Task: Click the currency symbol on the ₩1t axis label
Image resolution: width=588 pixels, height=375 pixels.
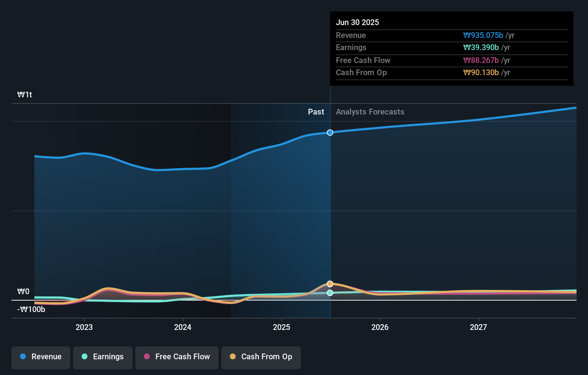Action: pos(20,95)
